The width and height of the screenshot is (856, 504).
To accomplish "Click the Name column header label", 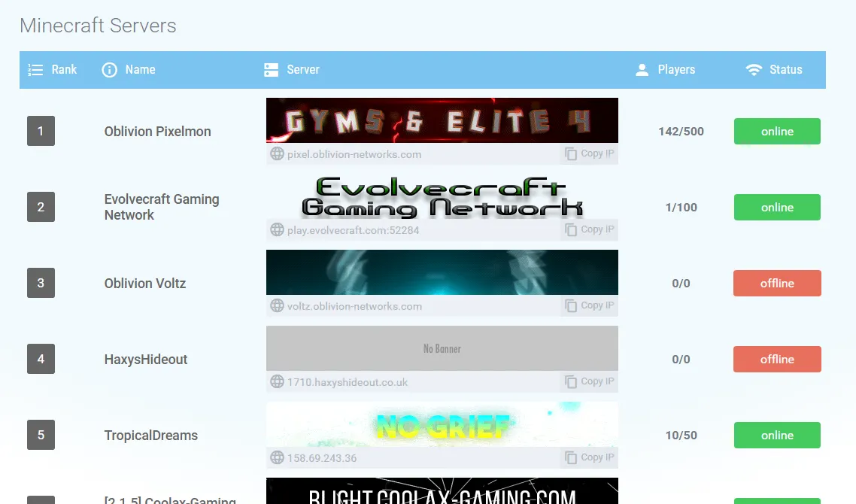I will click(x=141, y=70).
